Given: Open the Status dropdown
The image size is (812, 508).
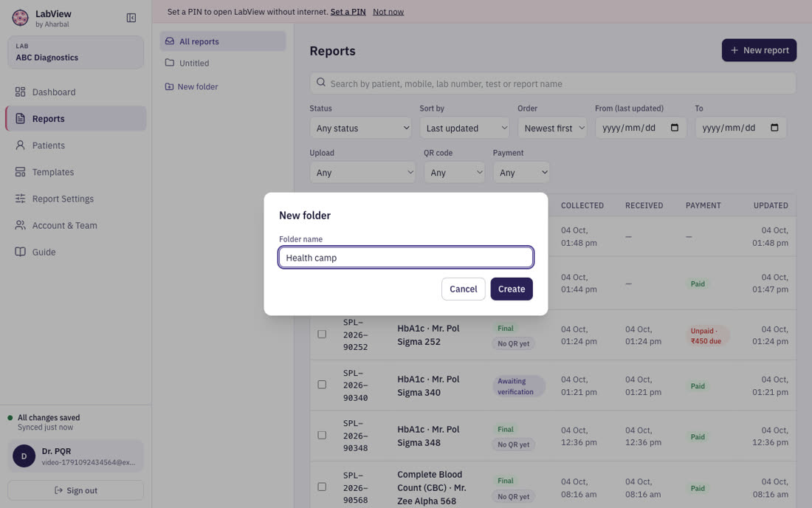Looking at the screenshot, I should (x=360, y=128).
